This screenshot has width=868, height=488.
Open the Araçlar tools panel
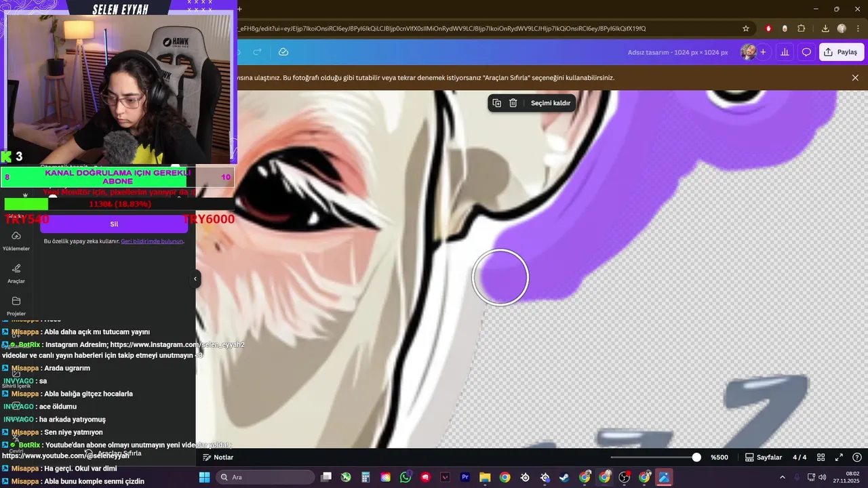(16, 273)
